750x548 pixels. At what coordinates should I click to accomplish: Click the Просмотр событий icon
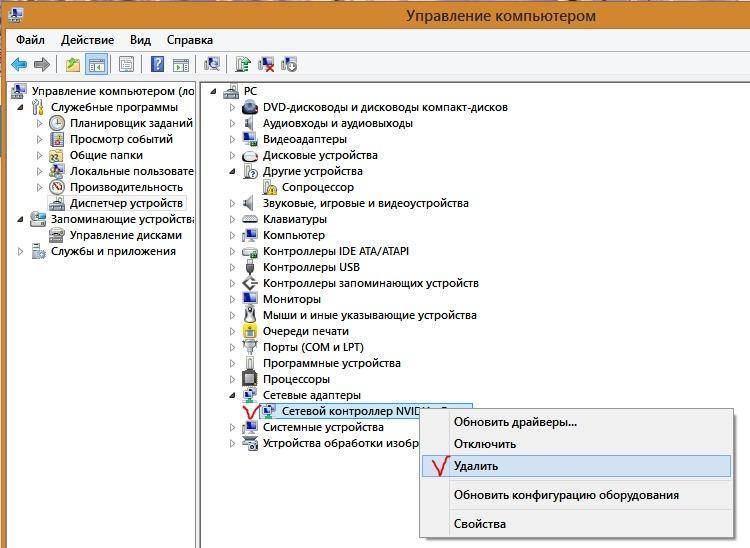point(57,139)
